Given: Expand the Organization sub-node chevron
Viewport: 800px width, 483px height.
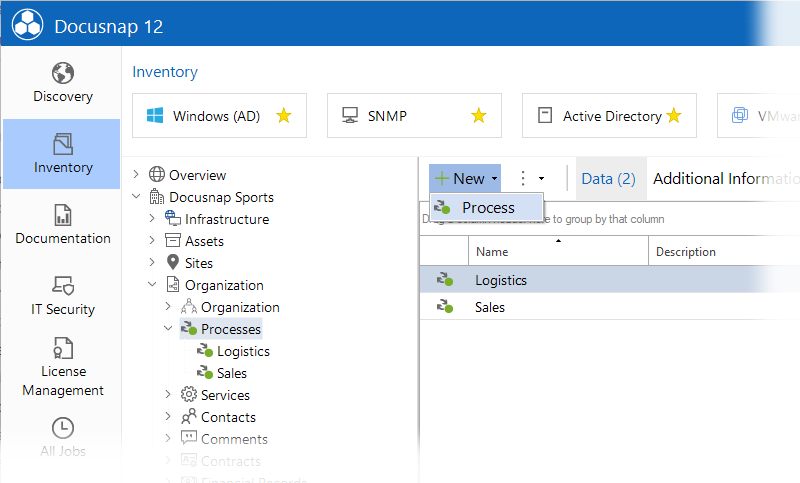Looking at the screenshot, I should (168, 306).
